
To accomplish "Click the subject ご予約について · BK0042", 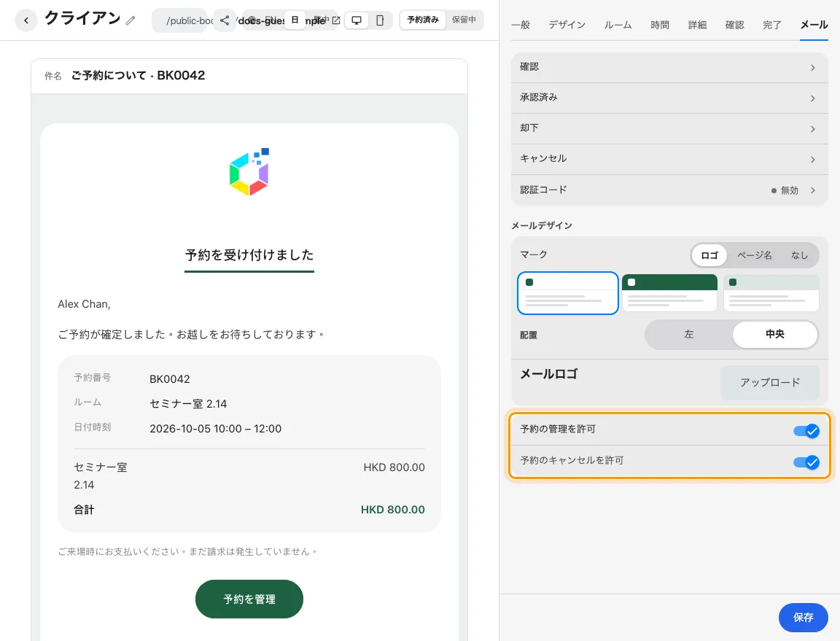I will [x=139, y=76].
